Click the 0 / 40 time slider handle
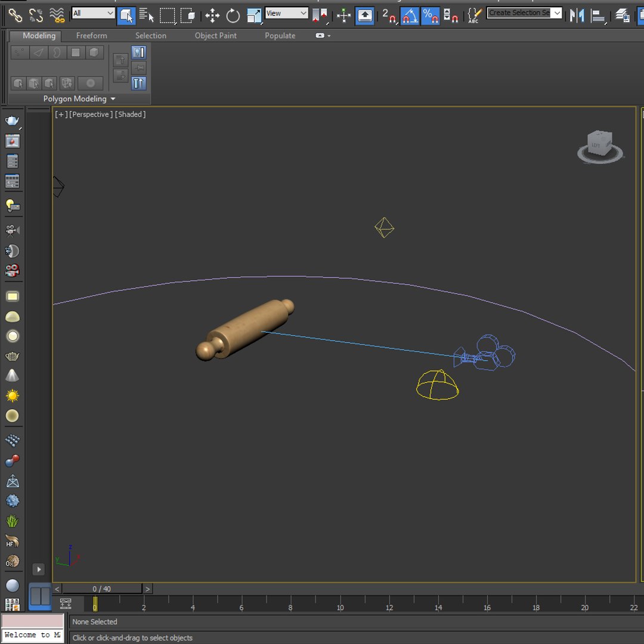This screenshot has height=644, width=644. (x=102, y=589)
